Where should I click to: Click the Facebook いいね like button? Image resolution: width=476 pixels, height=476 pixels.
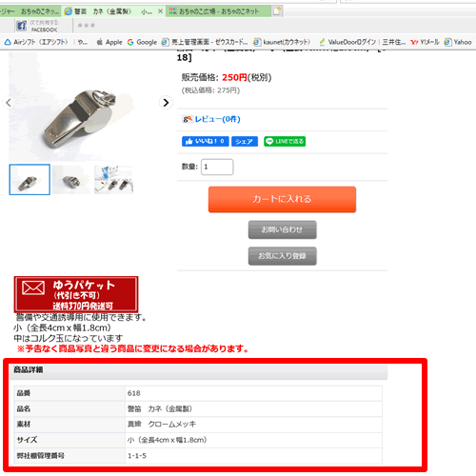[x=205, y=141]
